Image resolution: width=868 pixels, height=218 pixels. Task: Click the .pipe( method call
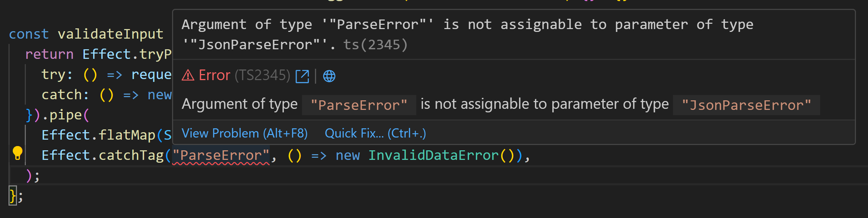66,115
